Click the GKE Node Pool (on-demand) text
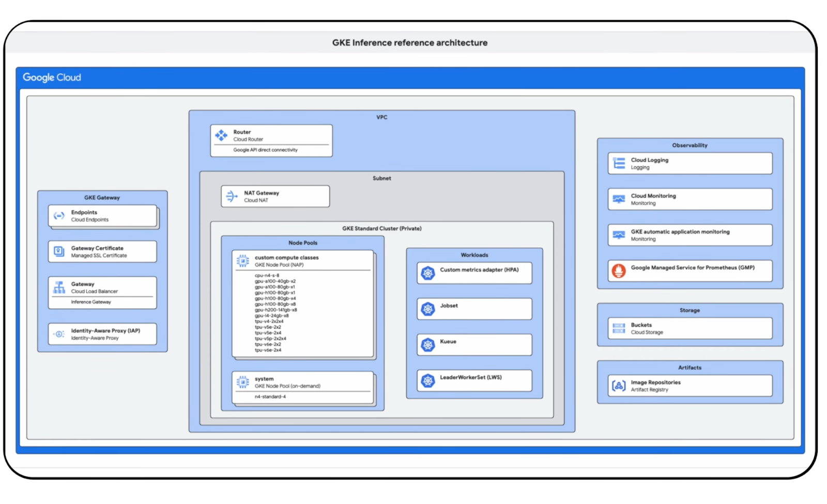Image resolution: width=827 pixels, height=504 pixels. [x=287, y=386]
